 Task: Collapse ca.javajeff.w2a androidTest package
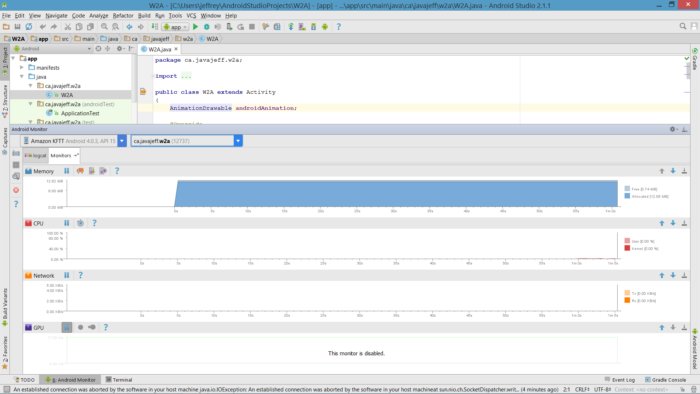pyautogui.click(x=31, y=104)
